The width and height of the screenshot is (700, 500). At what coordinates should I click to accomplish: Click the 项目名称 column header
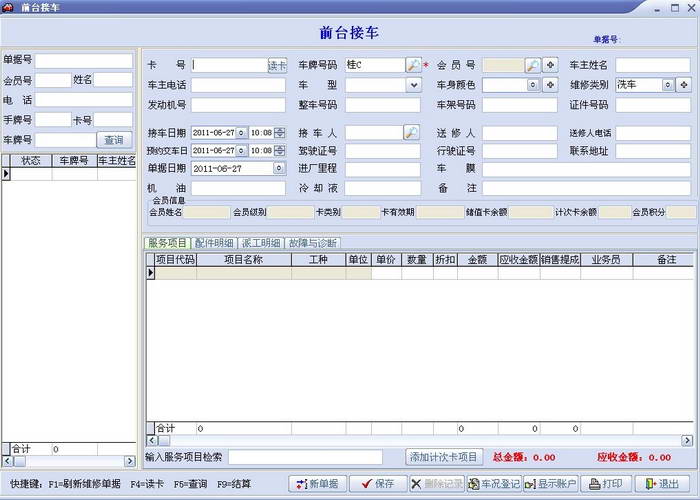click(244, 260)
